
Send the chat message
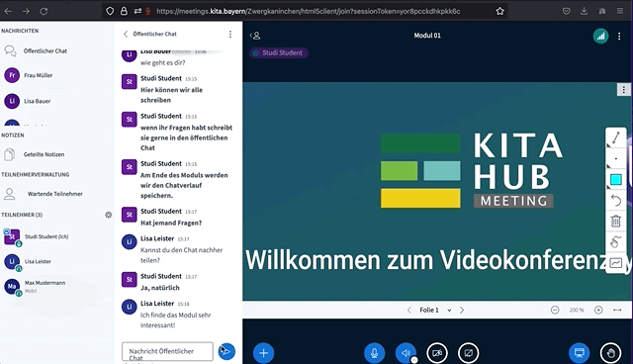(x=226, y=351)
